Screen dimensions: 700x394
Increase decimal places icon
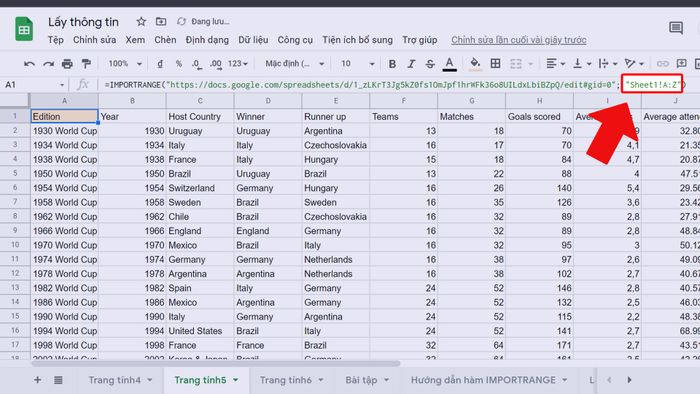pos(216,64)
